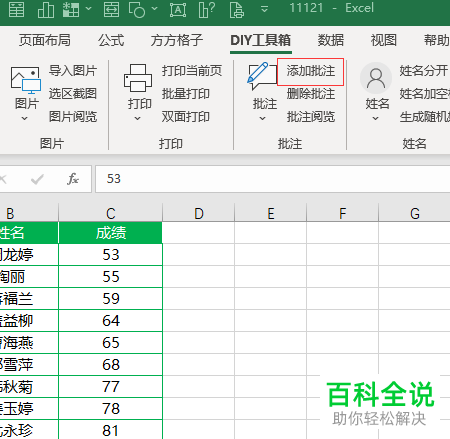
Task: Click the cell containing 65
Action: 110,343
